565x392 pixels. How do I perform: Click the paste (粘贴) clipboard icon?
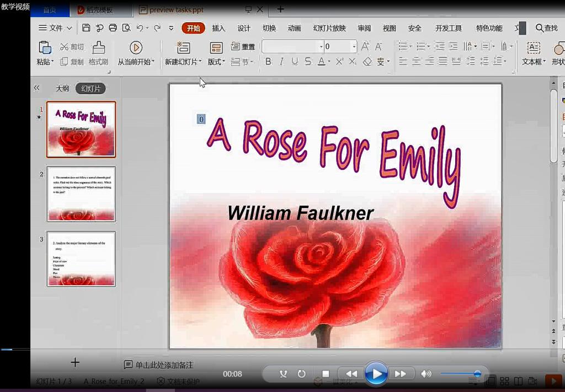pos(44,48)
